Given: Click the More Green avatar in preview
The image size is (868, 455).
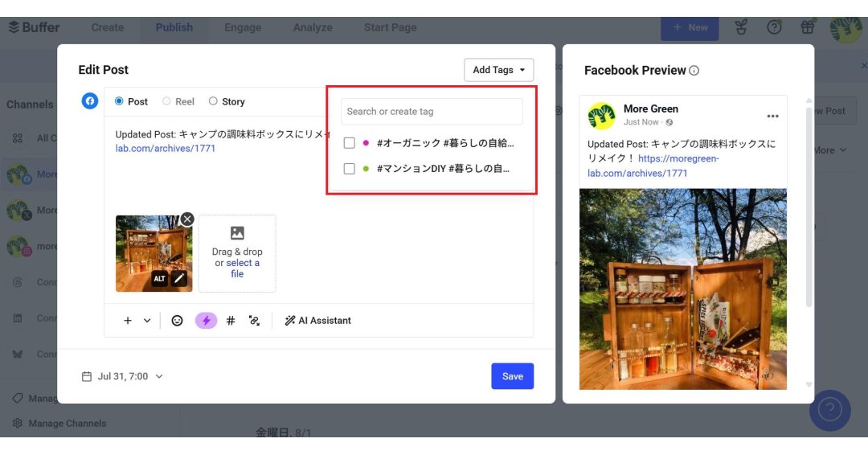Looking at the screenshot, I should tap(601, 116).
